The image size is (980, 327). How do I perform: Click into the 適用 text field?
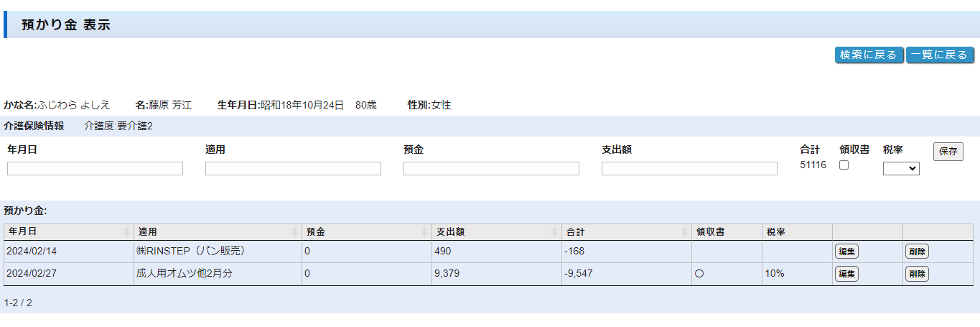point(293,168)
